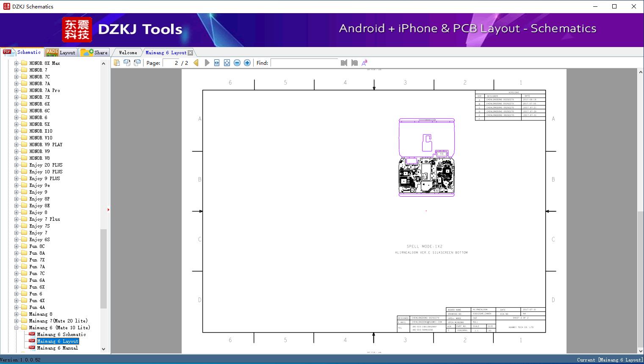Screen dimensions: 644x364
Task: Click the HONOR V8 folder icon
Action: [x=24, y=158]
